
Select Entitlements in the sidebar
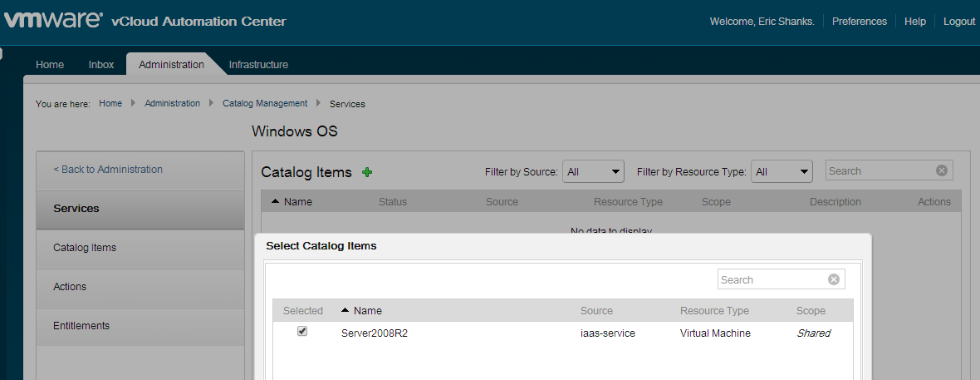(140, 326)
